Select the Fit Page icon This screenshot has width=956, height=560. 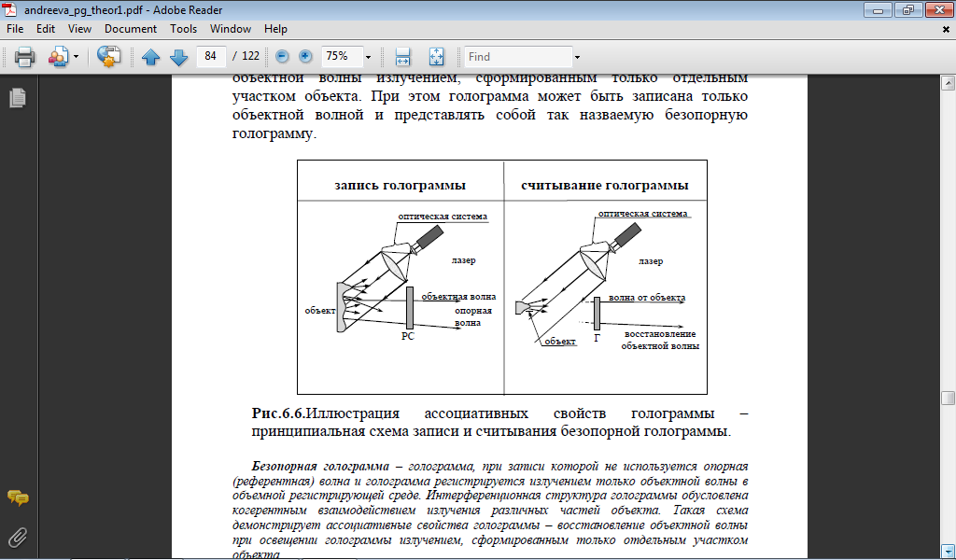point(437,57)
